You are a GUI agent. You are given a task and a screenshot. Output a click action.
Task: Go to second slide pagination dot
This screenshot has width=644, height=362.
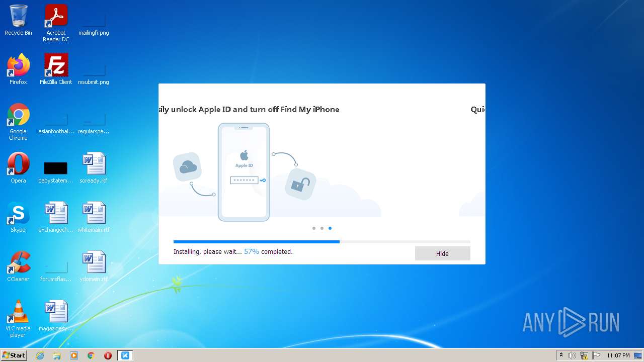[x=322, y=228]
